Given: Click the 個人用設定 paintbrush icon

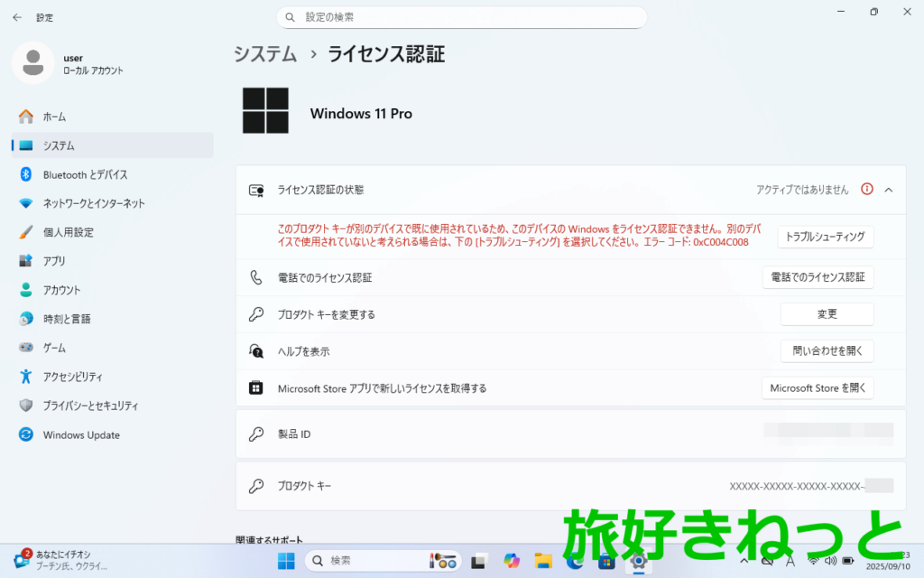Looking at the screenshot, I should click(x=26, y=232).
